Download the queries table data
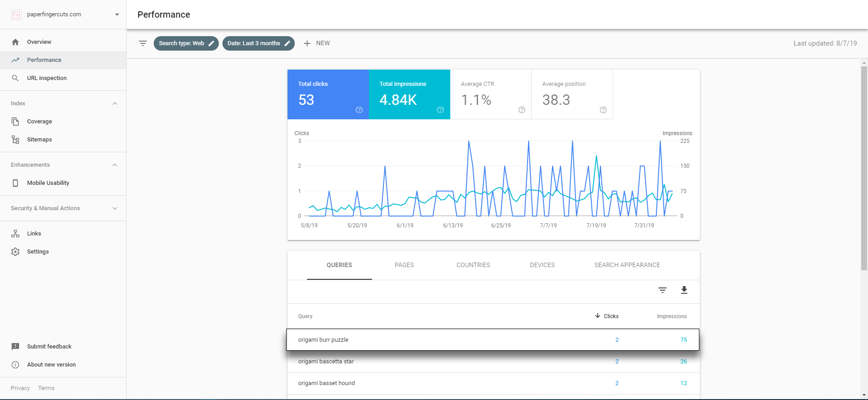868x400 pixels. pos(684,290)
